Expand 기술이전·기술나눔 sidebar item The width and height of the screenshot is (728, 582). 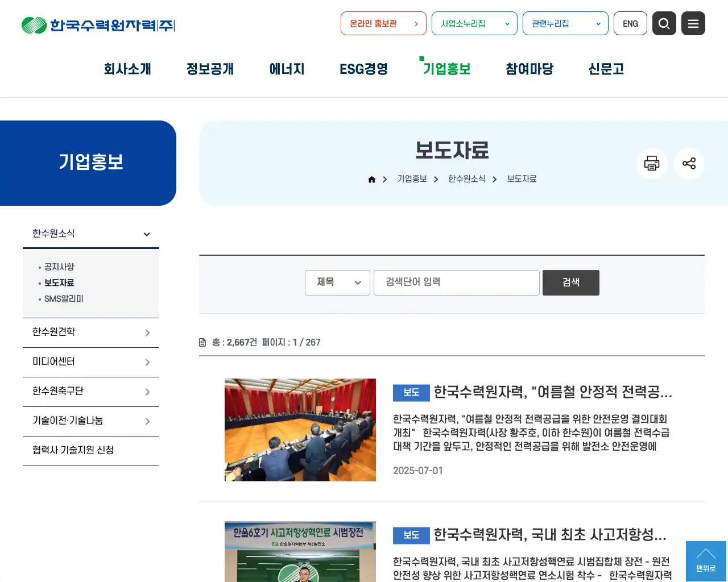click(x=91, y=421)
